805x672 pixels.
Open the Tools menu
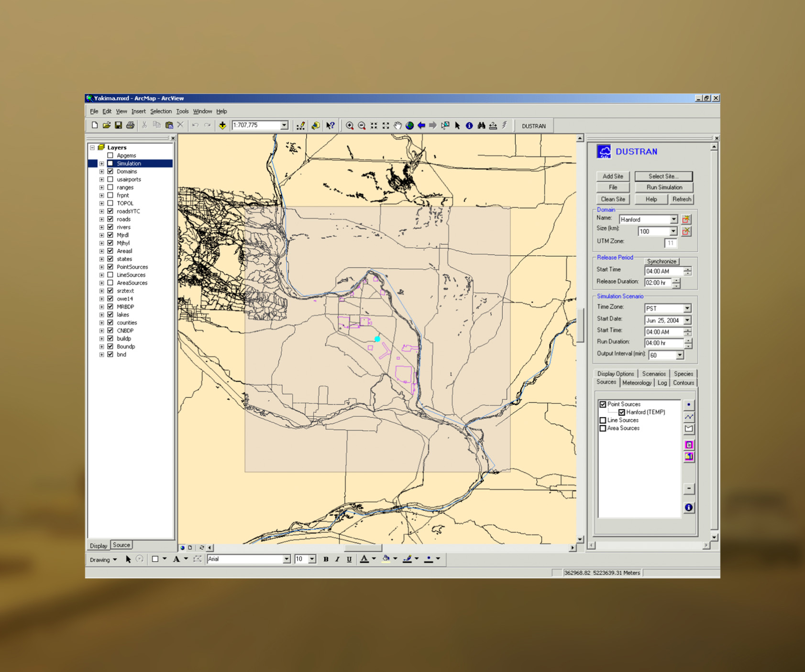pos(182,111)
